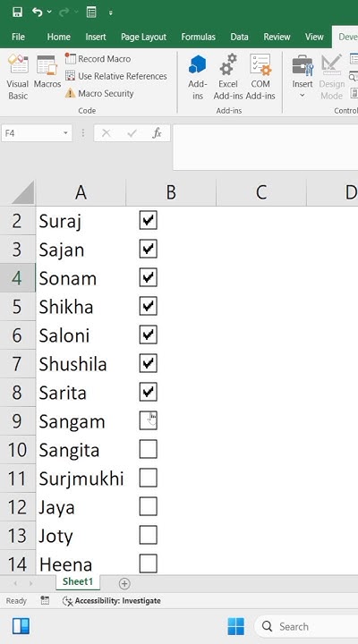Click the Macro Security warning icon
The image size is (358, 644).
click(x=71, y=93)
